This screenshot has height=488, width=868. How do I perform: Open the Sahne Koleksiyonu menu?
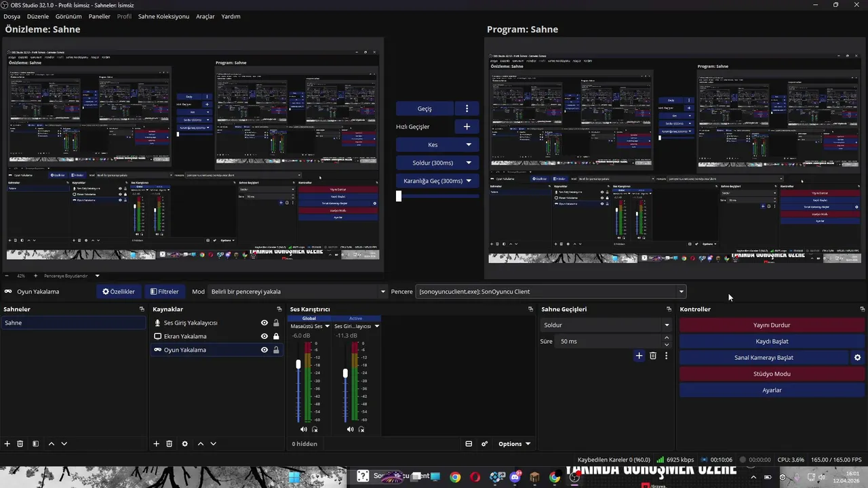163,16
